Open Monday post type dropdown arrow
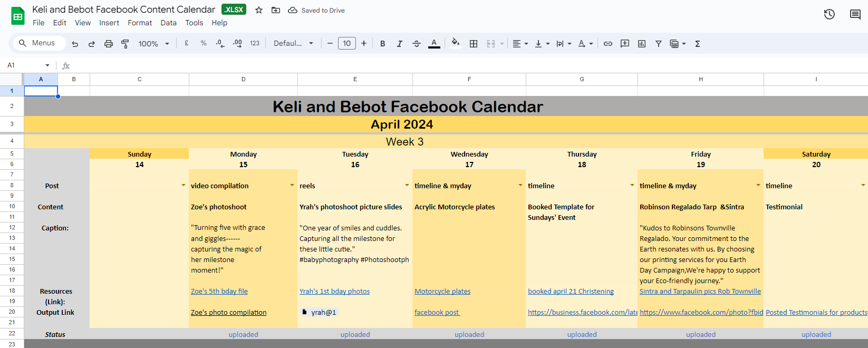The height and width of the screenshot is (348, 868). click(292, 185)
